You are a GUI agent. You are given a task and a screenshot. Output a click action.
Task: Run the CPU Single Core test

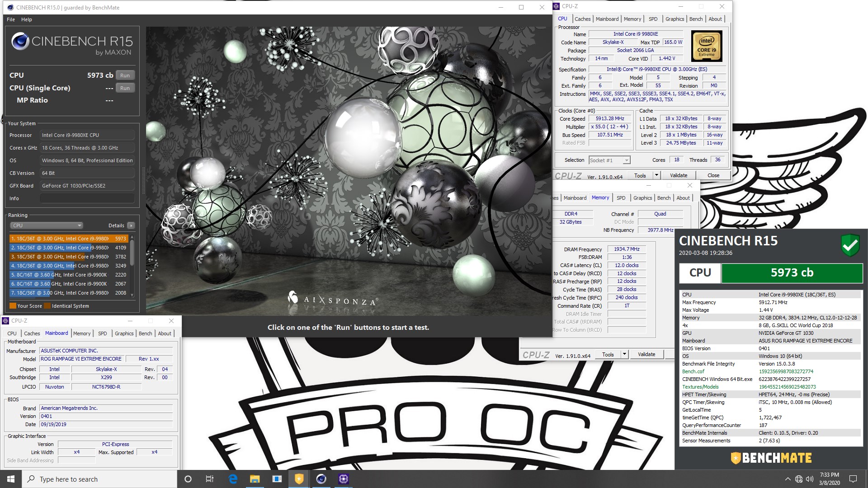click(x=125, y=88)
